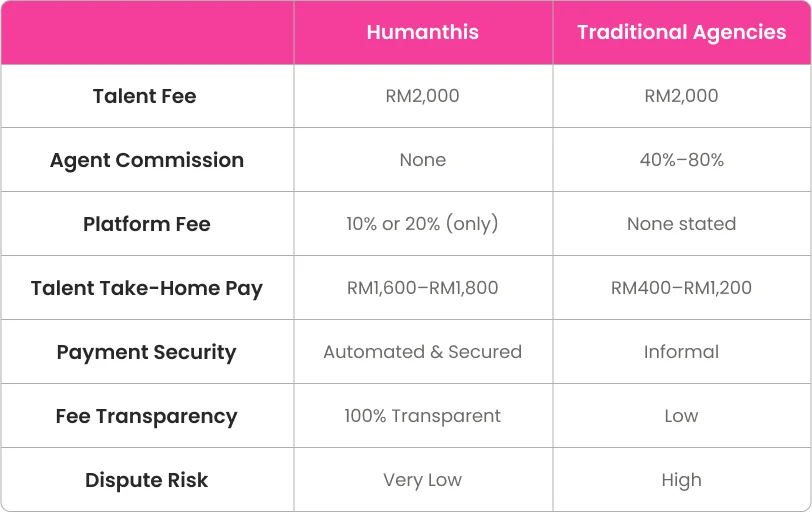Click the Payment Security row label
812x512 pixels.
click(x=147, y=352)
